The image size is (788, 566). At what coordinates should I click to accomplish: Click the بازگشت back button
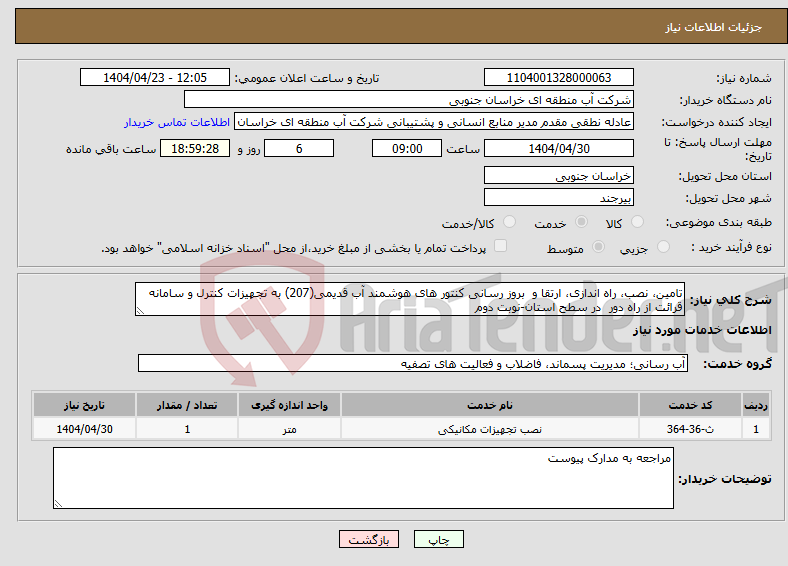coord(369,539)
